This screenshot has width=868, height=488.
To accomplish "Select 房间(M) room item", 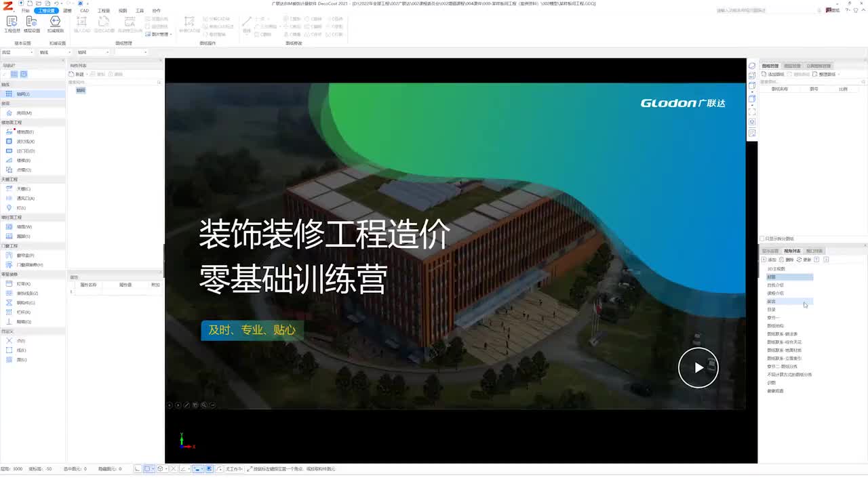I will 33,113.
